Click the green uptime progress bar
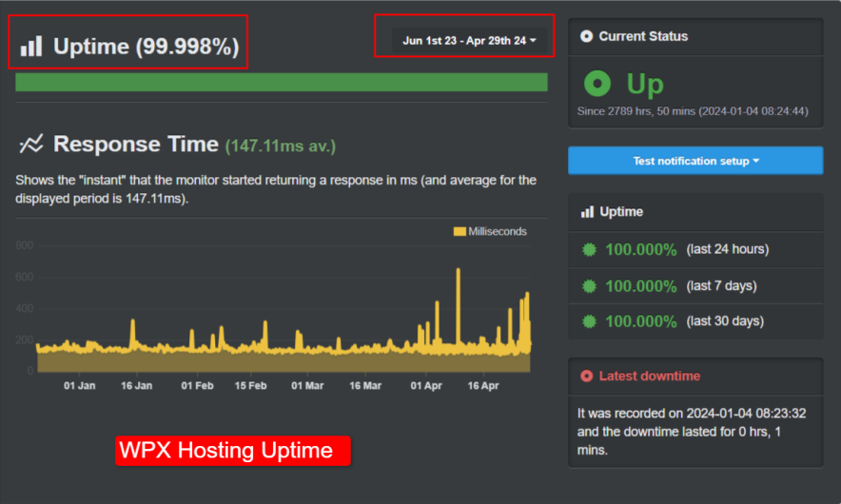 coord(282,83)
